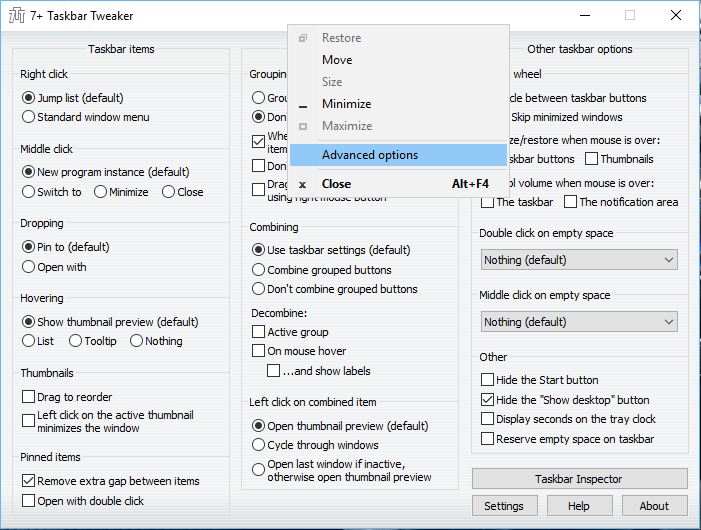Click the About button
701x530 pixels.
(654, 506)
